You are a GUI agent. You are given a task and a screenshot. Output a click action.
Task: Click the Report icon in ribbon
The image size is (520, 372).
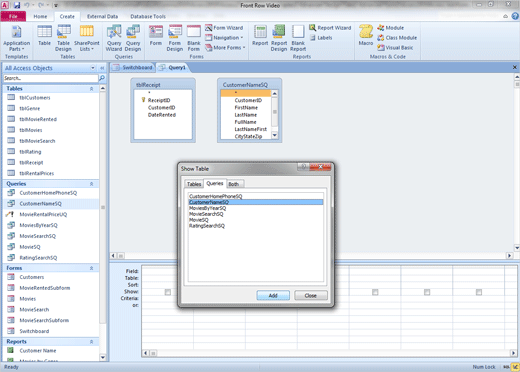260,35
